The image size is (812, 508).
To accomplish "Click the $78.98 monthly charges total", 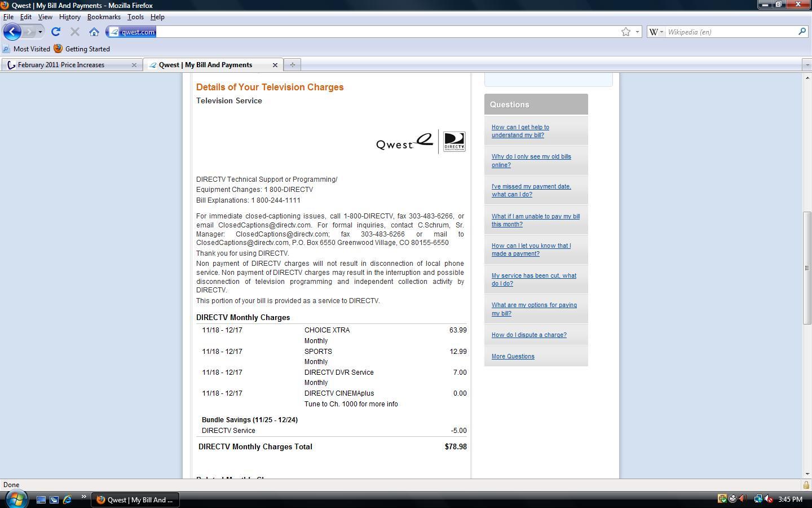I will (456, 446).
